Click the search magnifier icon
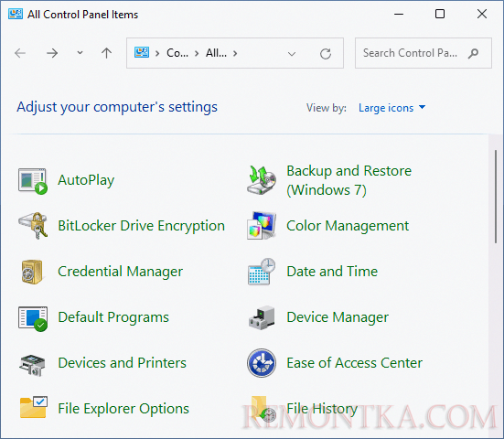504x439 pixels. (x=473, y=53)
